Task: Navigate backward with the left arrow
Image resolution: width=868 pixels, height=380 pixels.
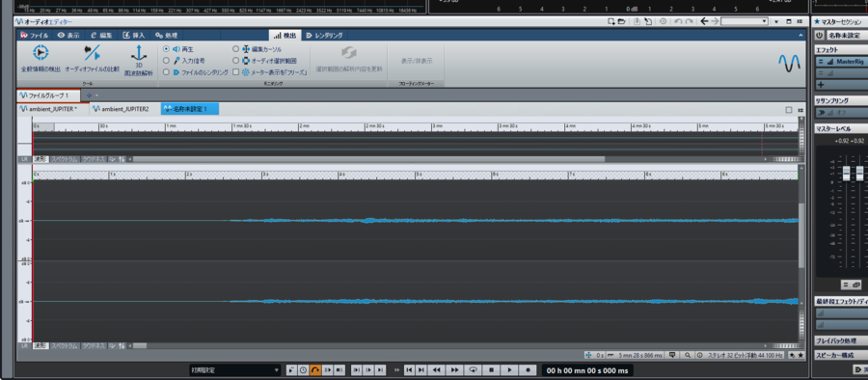Action: (x=704, y=21)
